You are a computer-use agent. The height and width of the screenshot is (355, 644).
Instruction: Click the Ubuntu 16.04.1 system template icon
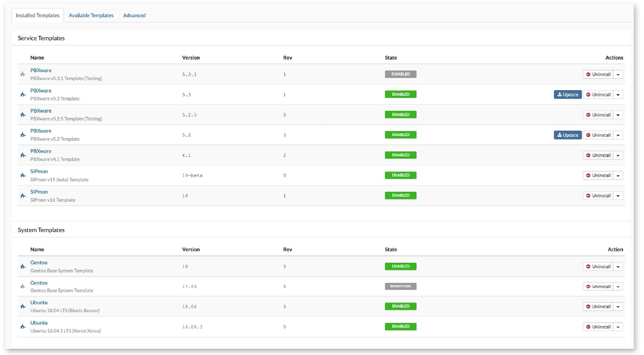[x=22, y=326]
